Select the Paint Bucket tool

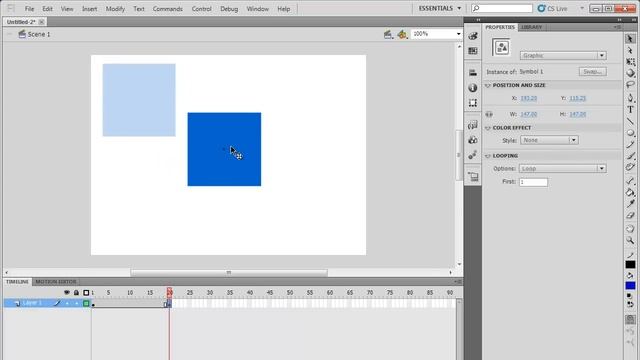tap(630, 192)
